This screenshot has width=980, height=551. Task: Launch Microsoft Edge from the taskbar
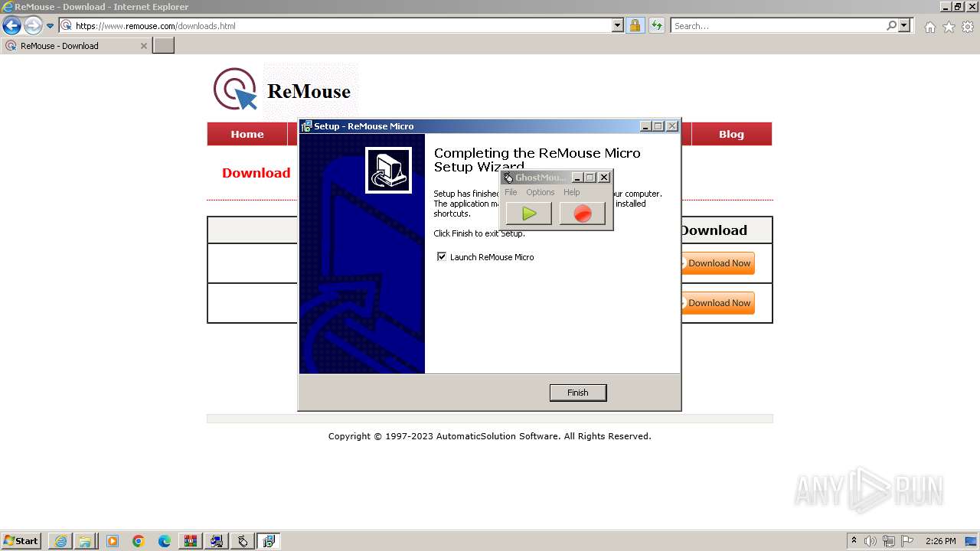pyautogui.click(x=165, y=541)
